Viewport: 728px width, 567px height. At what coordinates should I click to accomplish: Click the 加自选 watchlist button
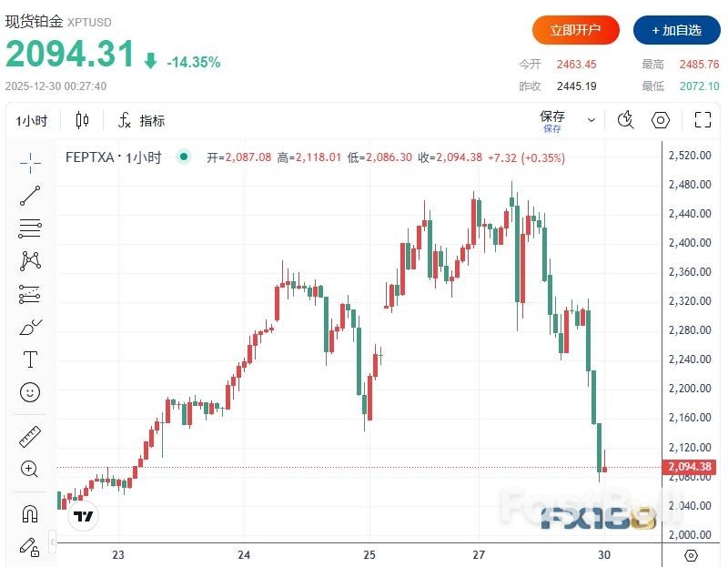(676, 30)
